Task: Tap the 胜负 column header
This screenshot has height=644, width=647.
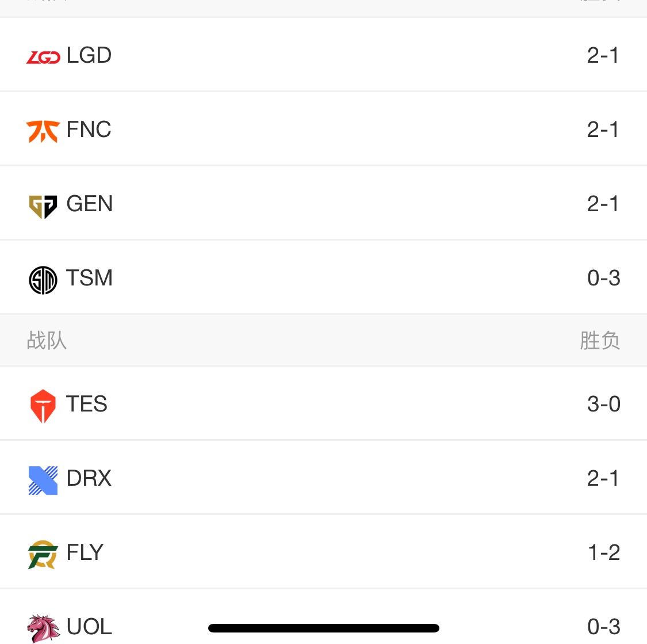Action: 600,341
